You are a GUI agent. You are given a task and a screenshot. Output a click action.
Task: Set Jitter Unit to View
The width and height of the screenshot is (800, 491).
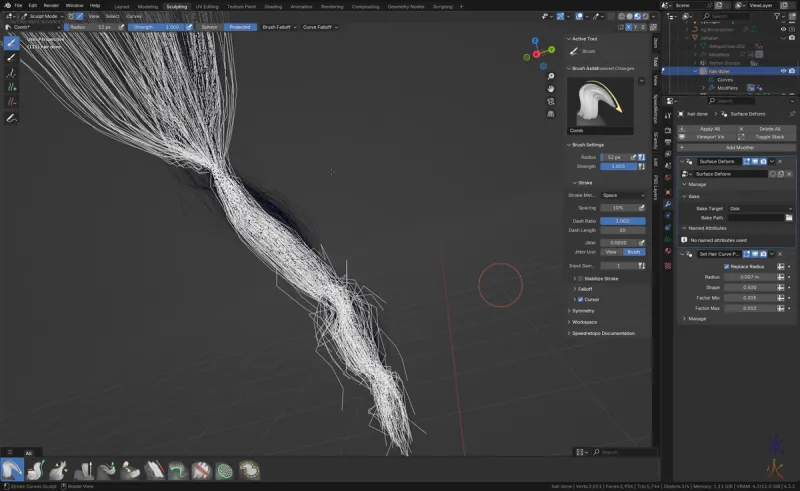pos(611,252)
